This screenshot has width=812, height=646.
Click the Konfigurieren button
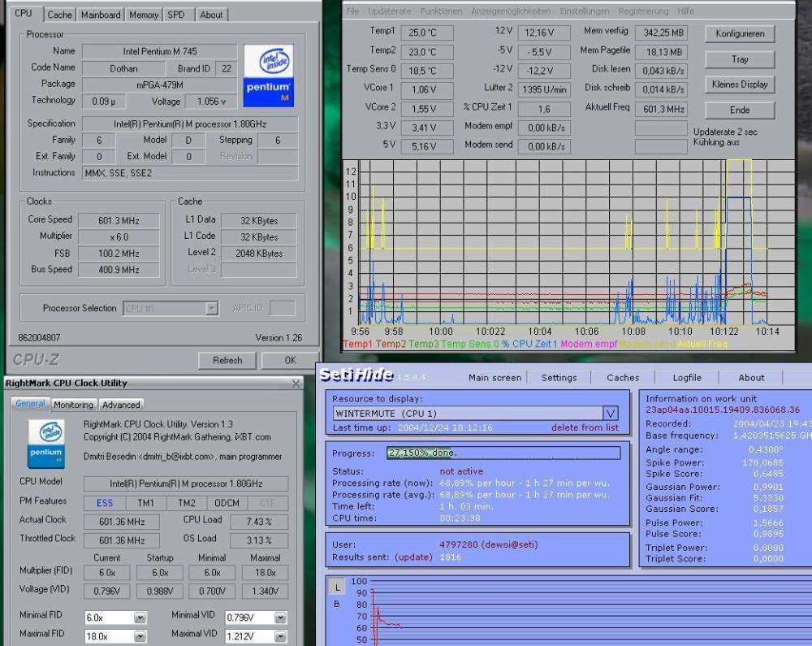click(x=740, y=33)
